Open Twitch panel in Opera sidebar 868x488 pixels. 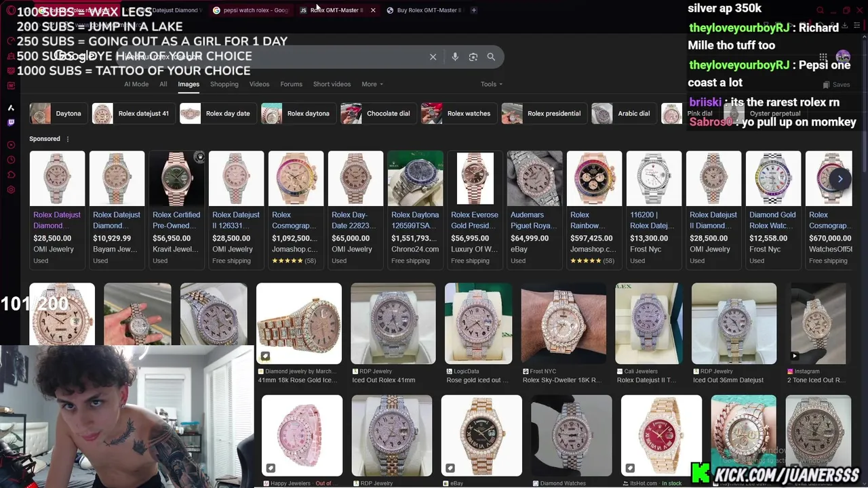click(11, 123)
